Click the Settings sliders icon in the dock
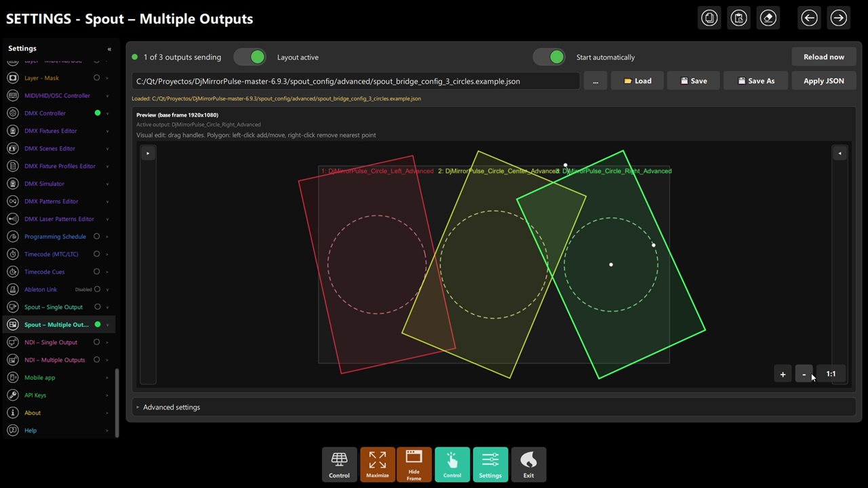 click(x=490, y=464)
